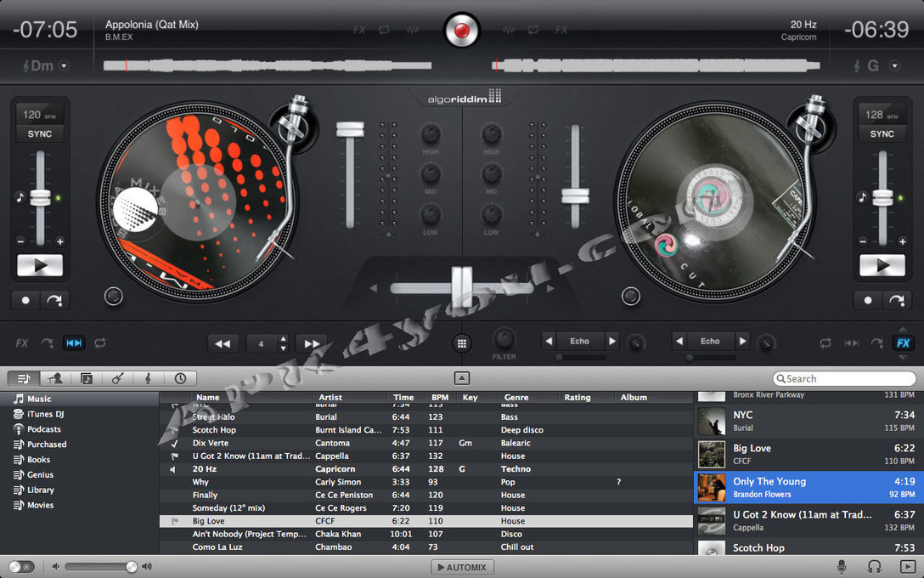Click the video screen icon in bottom bar
Viewport: 924px width, 578px height.
[908, 567]
